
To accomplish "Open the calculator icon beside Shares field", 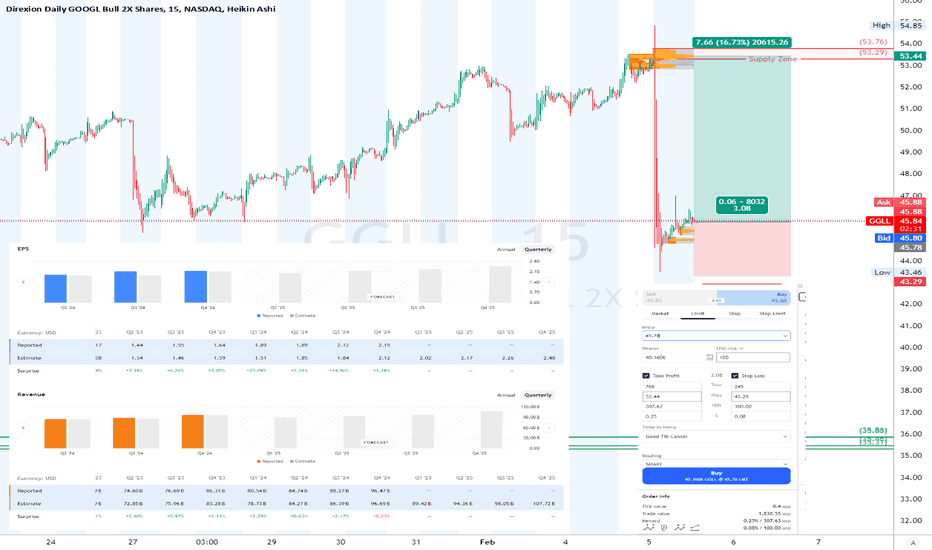I will [709, 357].
